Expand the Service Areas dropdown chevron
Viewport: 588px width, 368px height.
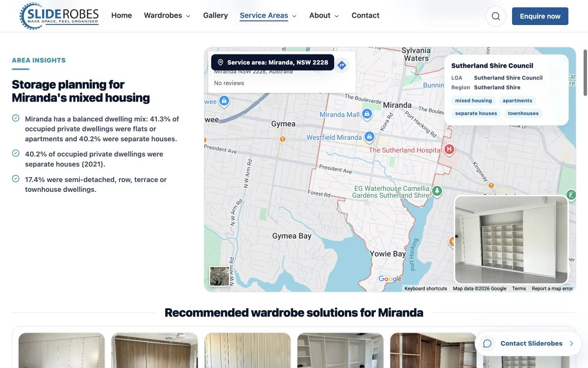coord(294,16)
